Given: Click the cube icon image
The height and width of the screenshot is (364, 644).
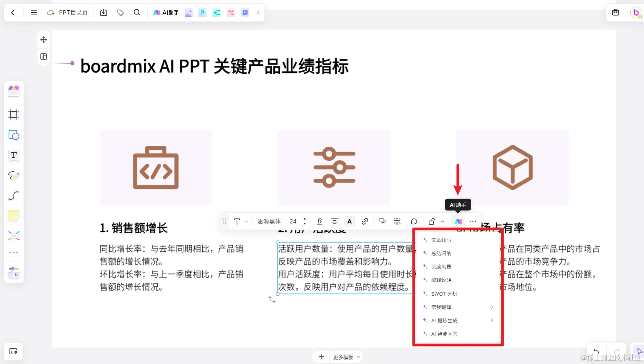Looking at the screenshot, I should 512,167.
